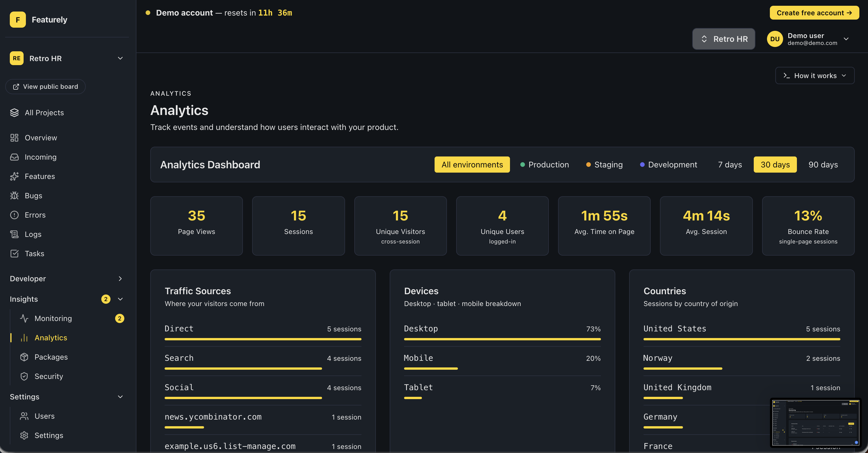This screenshot has width=868, height=453.
Task: Go to Monitoring under Insights
Action: click(x=53, y=318)
